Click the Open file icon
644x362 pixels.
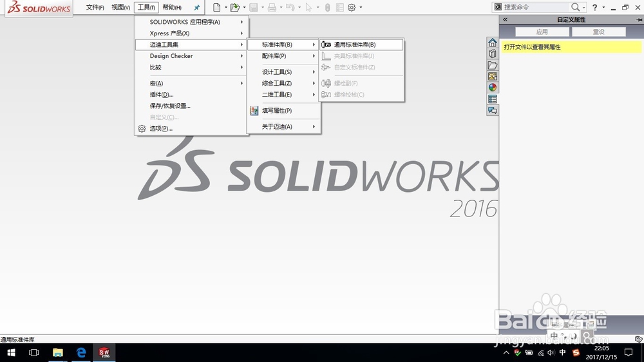point(235,7)
